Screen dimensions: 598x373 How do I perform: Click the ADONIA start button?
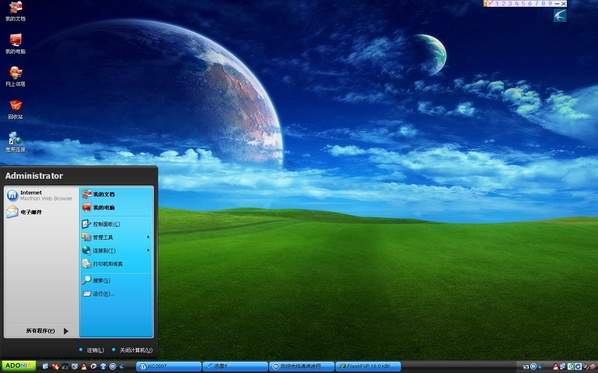tap(19, 366)
